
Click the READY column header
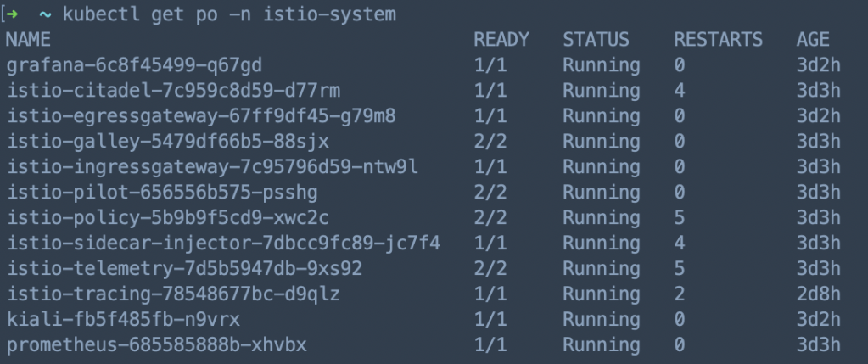tap(501, 40)
